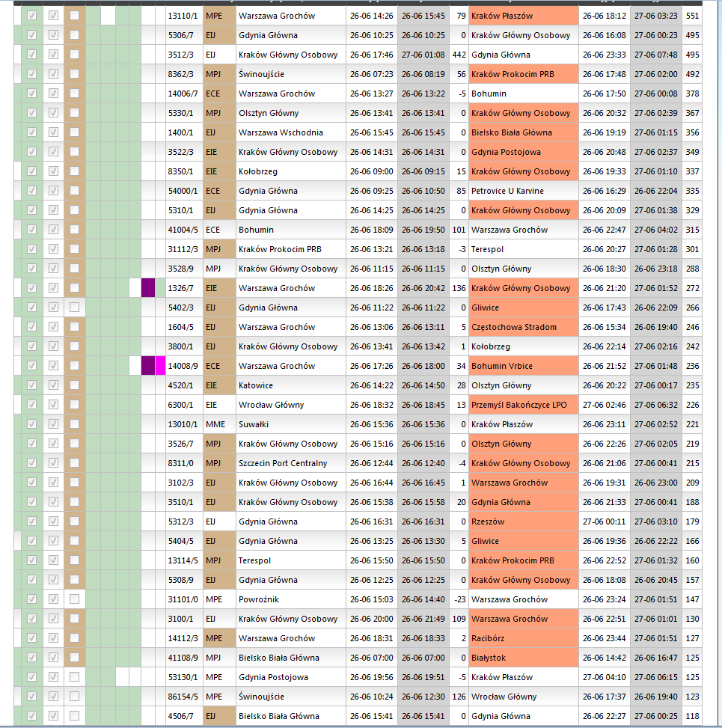Viewport: 722px width, 728px height.
Task: Select train number 13114/5
Action: 183,560
